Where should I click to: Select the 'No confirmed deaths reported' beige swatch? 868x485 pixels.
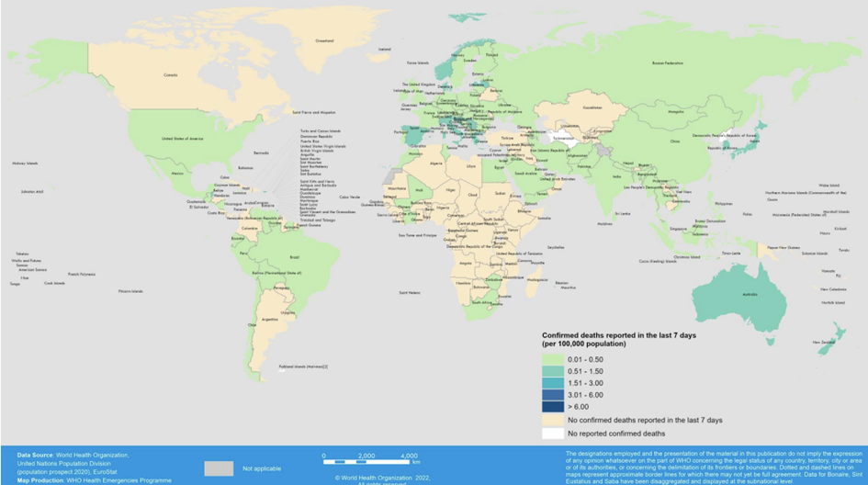[554, 419]
